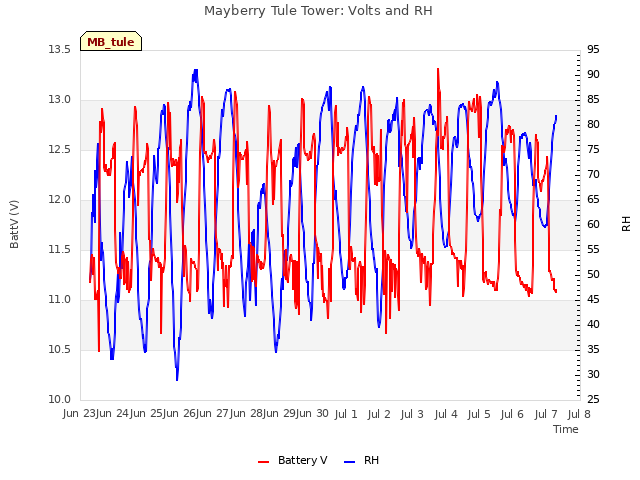Click the 45 right axis value
This screenshot has height=480, width=640.
tap(593, 300)
